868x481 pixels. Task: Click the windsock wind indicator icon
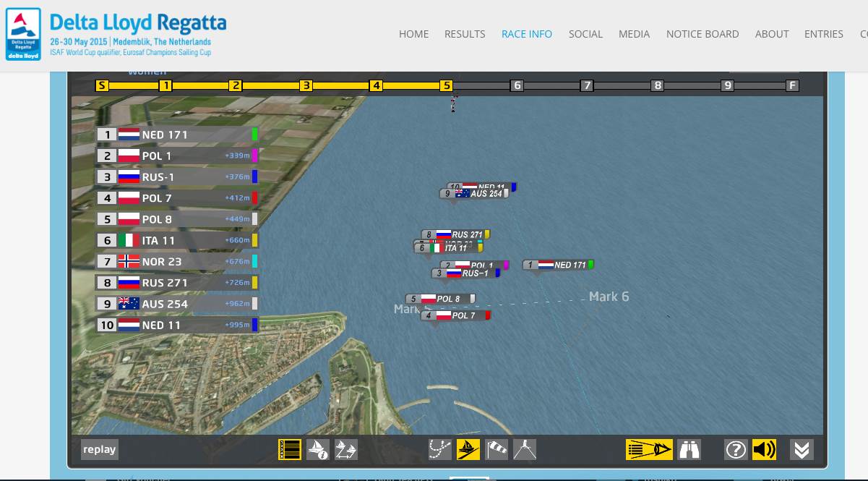(x=497, y=449)
